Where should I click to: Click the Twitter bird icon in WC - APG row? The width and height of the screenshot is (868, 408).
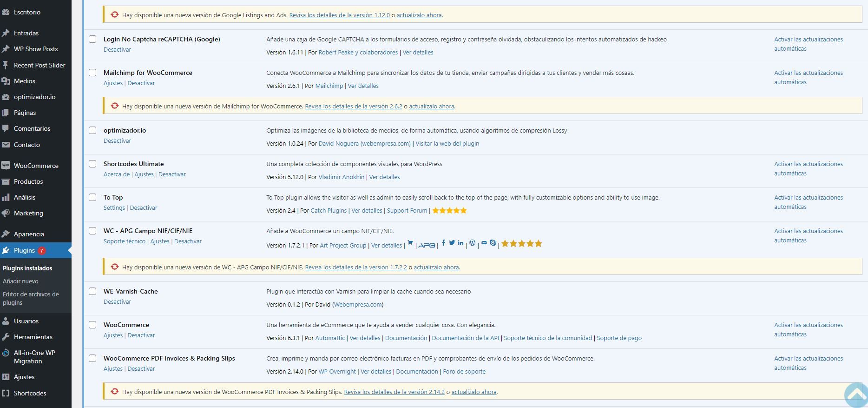pyautogui.click(x=452, y=243)
